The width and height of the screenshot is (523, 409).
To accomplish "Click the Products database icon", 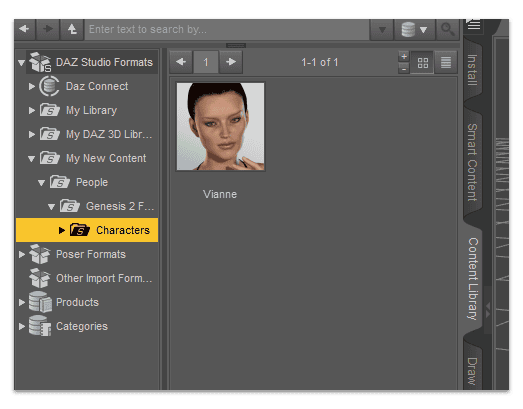I will 40,302.
